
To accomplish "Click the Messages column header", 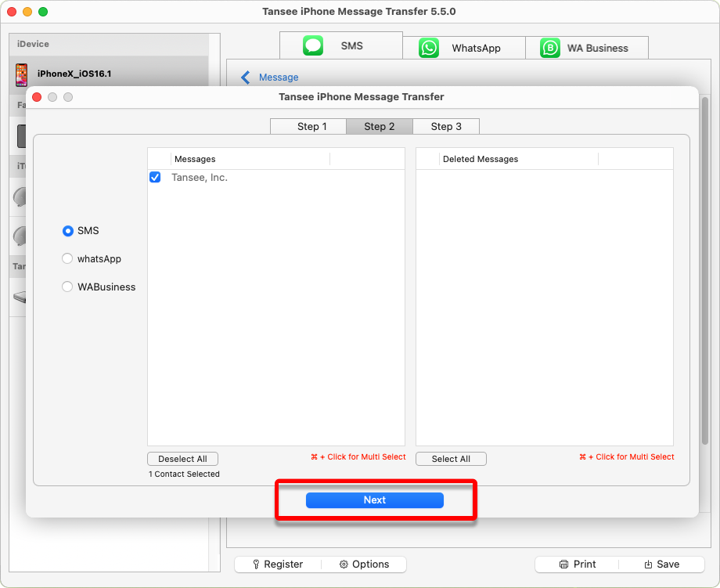I will click(x=250, y=159).
